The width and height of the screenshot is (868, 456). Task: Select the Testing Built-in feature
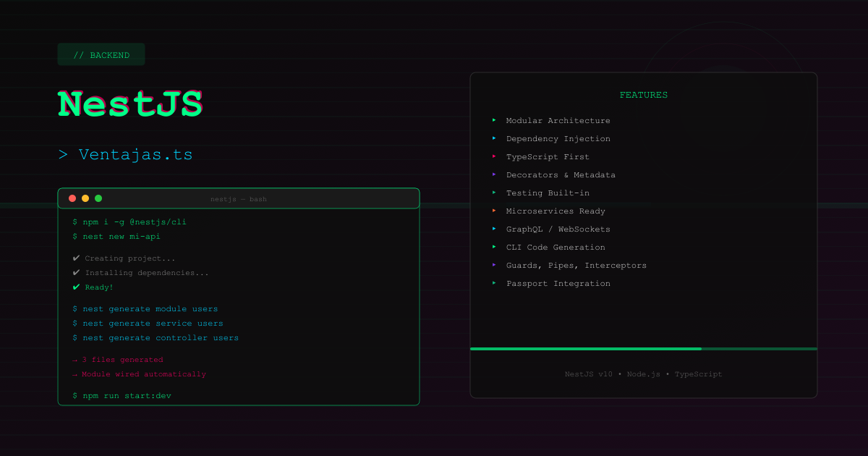coord(548,193)
